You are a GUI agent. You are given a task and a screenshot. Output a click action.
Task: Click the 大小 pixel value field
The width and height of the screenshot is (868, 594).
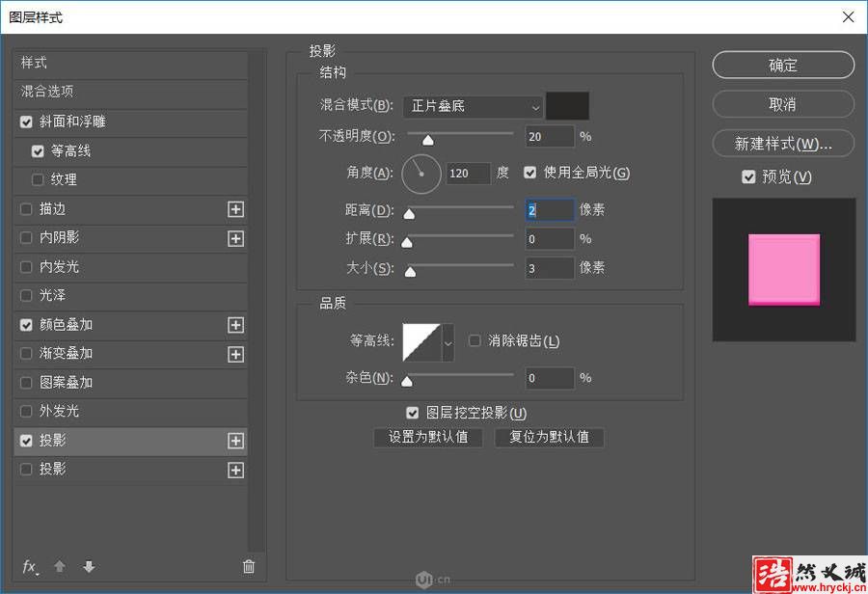click(x=550, y=268)
